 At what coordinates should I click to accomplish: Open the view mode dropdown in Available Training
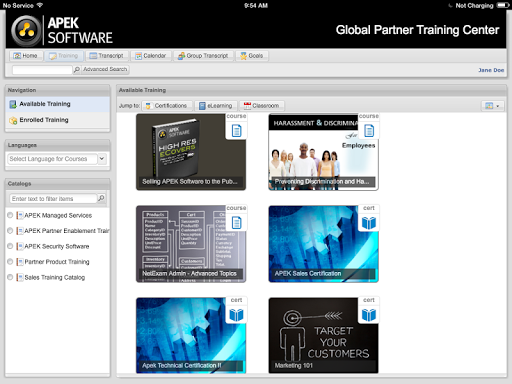[x=492, y=106]
